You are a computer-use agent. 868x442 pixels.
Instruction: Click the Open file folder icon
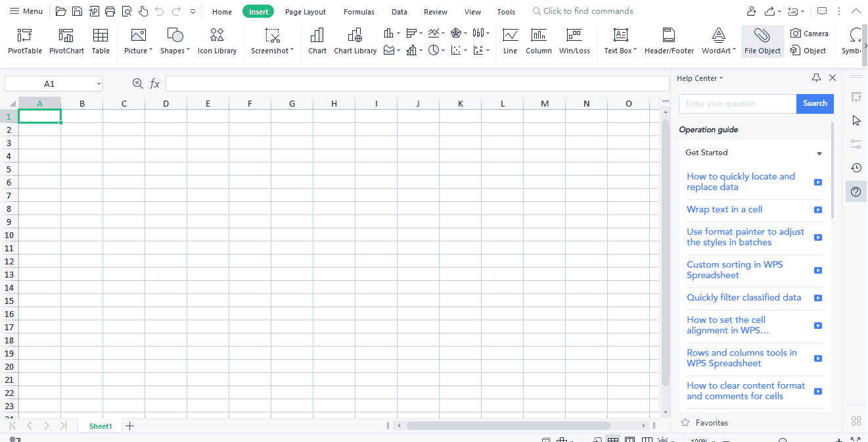tap(61, 11)
